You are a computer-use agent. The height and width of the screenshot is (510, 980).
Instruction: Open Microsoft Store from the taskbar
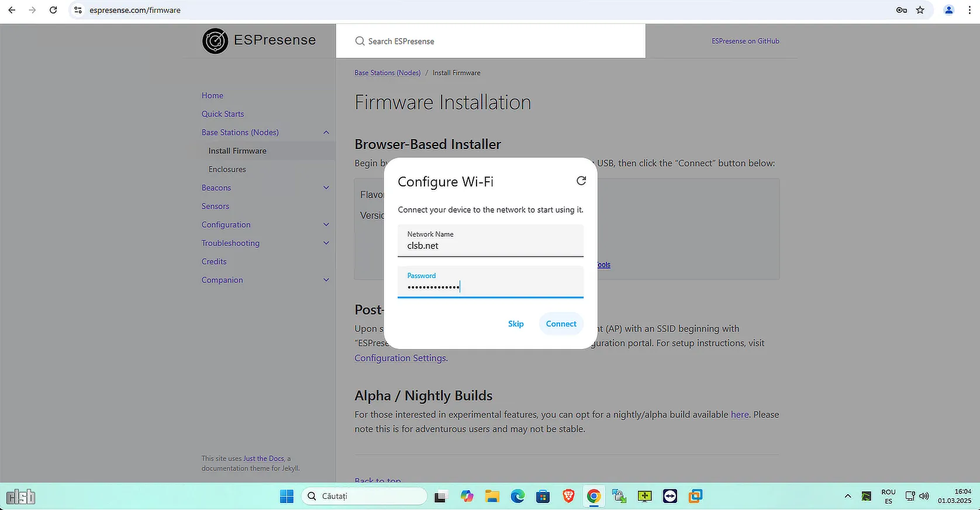click(543, 497)
